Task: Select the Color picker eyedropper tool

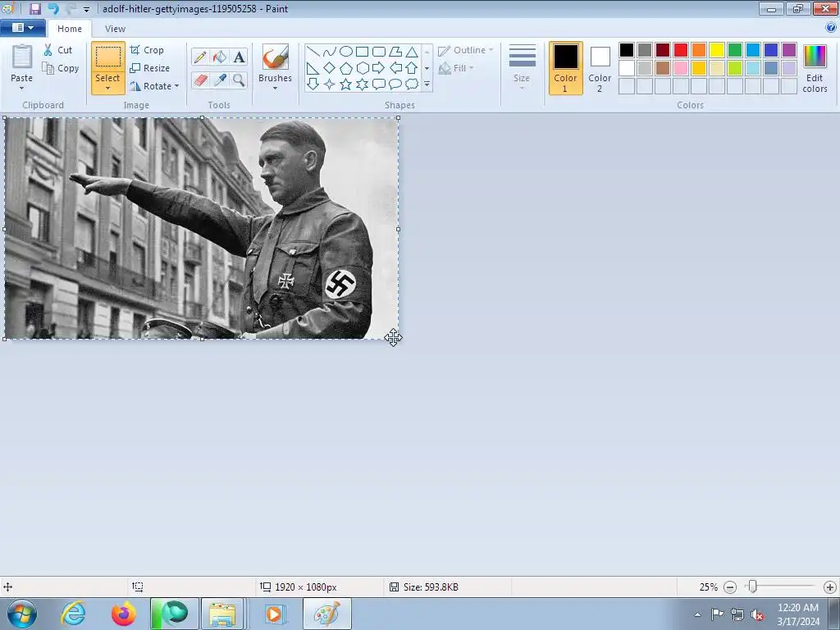Action: pyautogui.click(x=220, y=80)
